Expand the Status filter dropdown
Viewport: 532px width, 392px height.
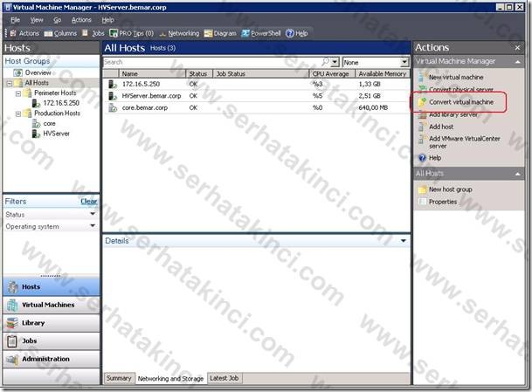pyautogui.click(x=93, y=214)
